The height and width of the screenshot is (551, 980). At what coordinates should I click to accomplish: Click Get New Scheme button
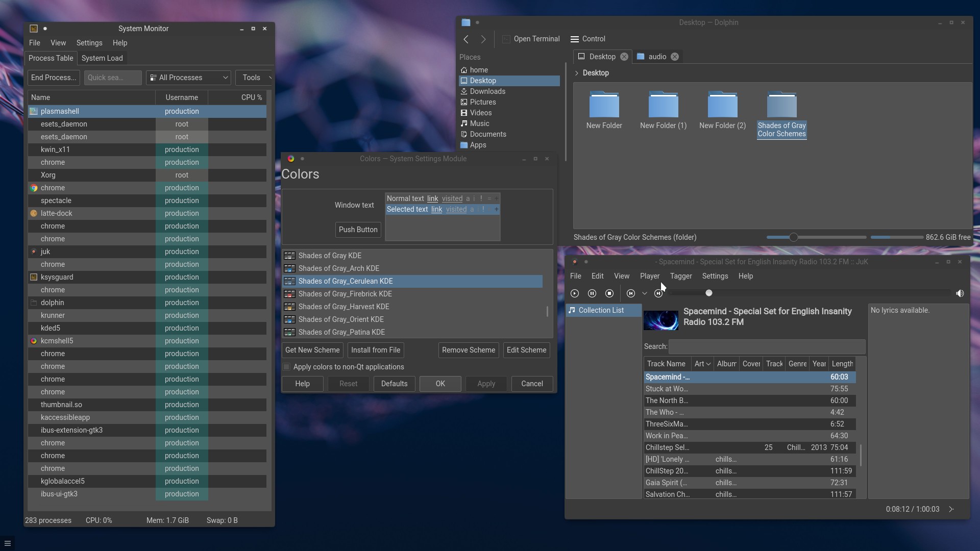click(312, 350)
